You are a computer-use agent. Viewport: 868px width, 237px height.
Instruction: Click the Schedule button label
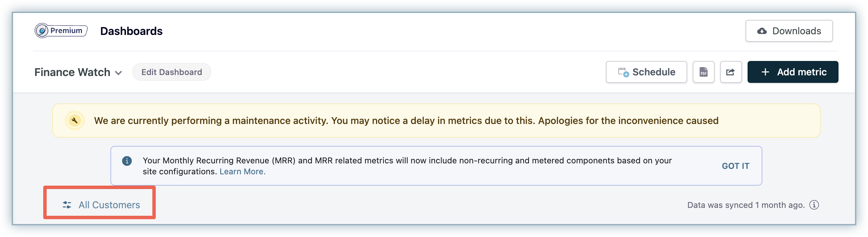654,72
